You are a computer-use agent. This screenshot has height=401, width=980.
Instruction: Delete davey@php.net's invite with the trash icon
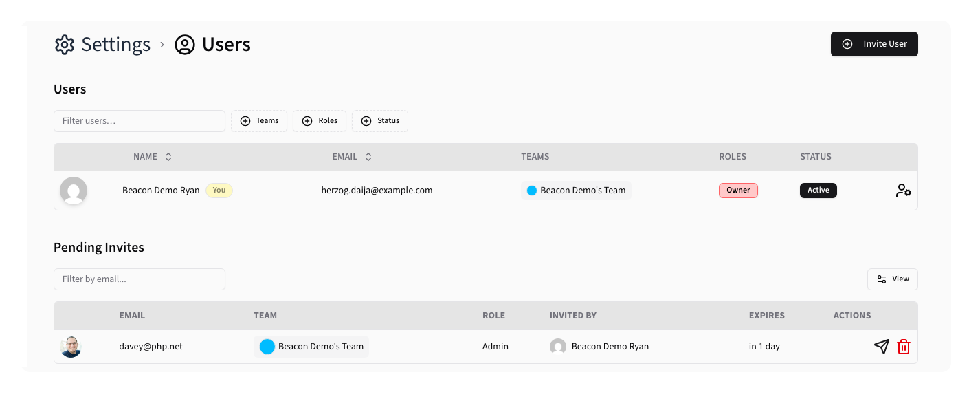904,347
